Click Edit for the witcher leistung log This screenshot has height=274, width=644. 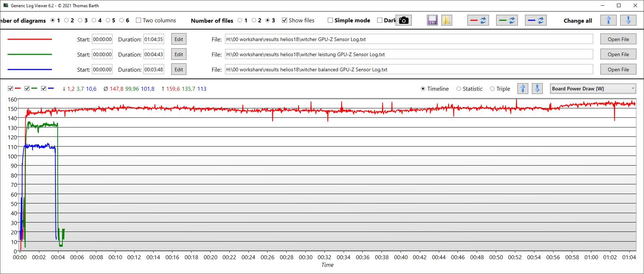click(x=179, y=54)
